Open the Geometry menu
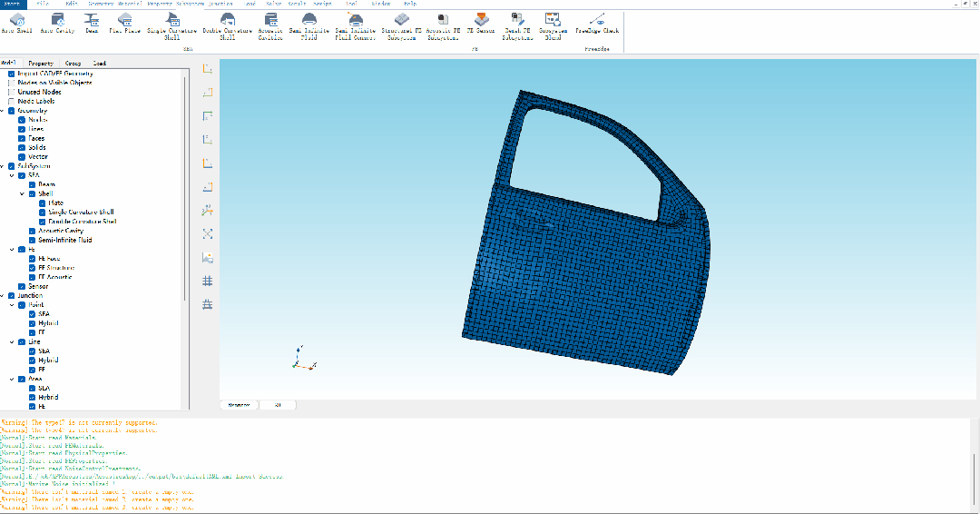The image size is (980, 514). tap(101, 4)
